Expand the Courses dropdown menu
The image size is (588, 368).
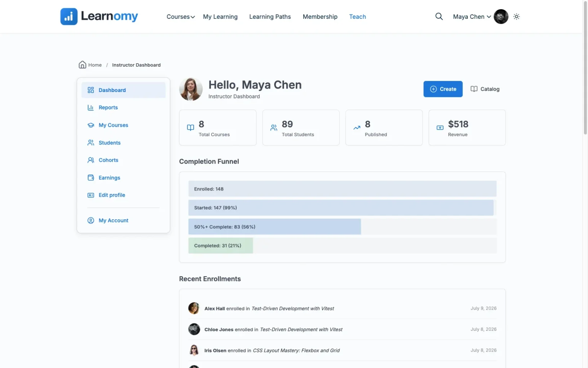pos(181,16)
